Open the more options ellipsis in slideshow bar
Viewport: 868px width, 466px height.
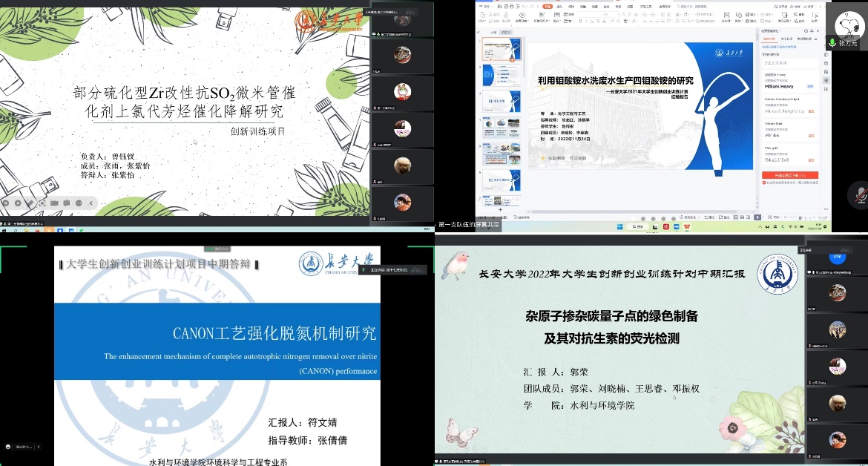(77, 203)
